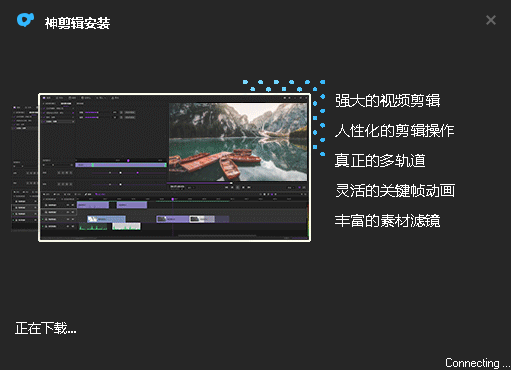Click the 强大的视频剪辑 feature text
Viewport: 511px width, 370px height.
[387, 101]
